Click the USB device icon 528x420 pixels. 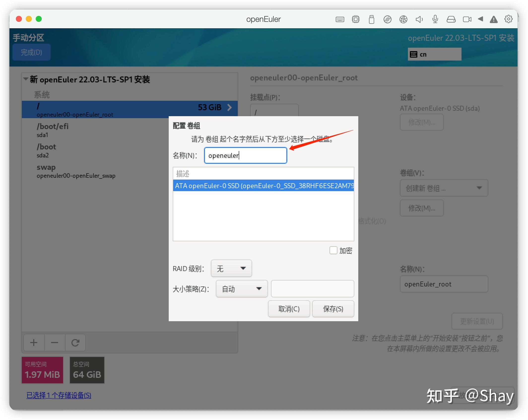click(371, 19)
